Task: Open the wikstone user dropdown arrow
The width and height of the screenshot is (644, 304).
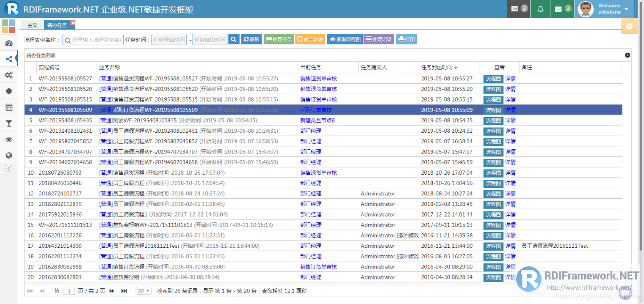Action: [627, 9]
